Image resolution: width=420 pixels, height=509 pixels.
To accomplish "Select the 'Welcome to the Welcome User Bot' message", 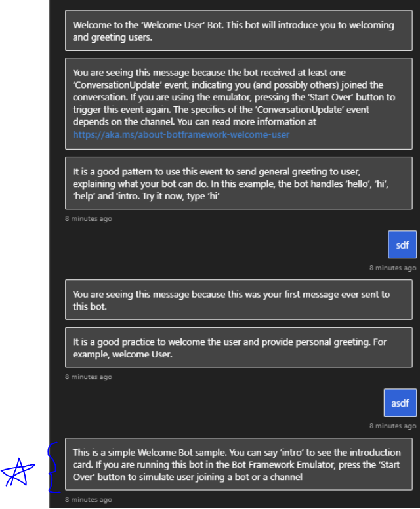I will click(x=239, y=31).
